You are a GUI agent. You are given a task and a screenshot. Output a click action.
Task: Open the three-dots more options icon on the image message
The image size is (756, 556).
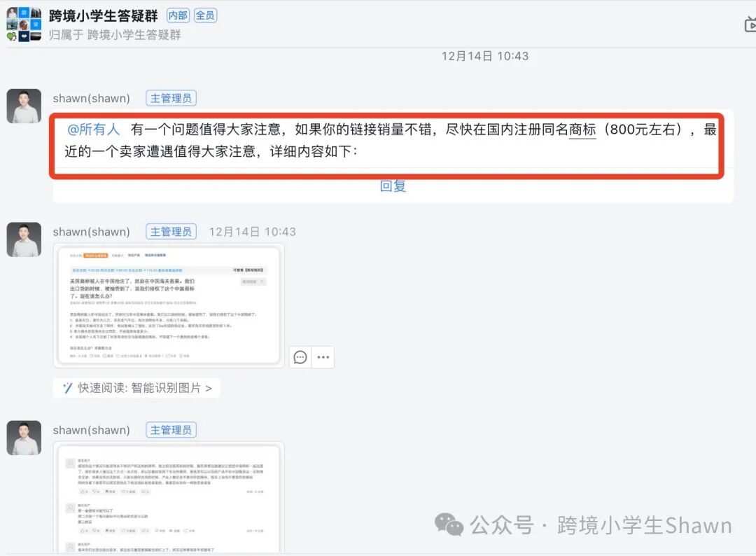click(x=323, y=357)
